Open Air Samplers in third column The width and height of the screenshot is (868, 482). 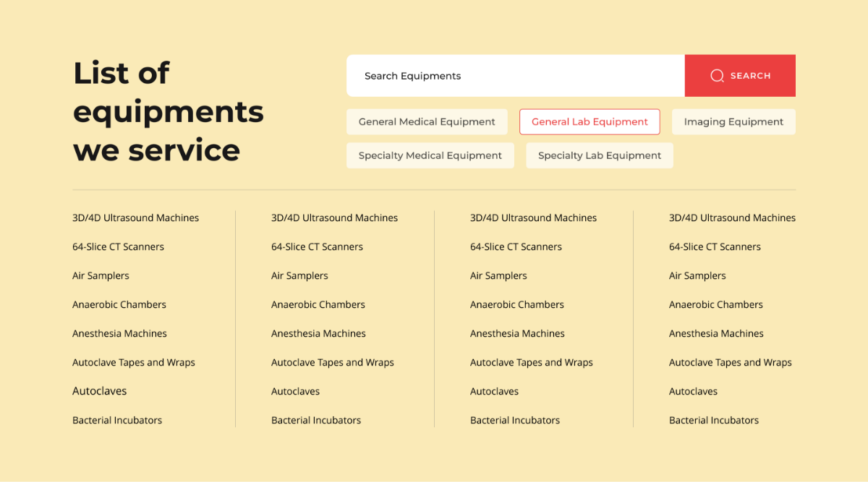498,276
